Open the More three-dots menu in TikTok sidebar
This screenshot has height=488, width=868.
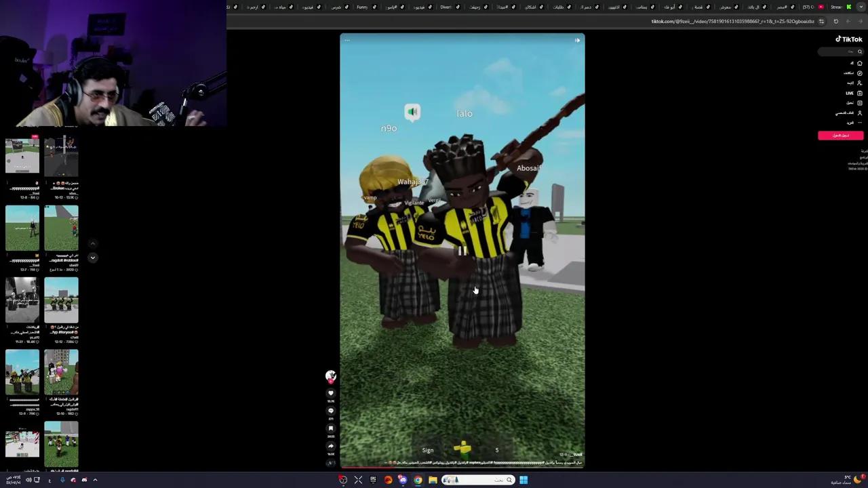[860, 123]
